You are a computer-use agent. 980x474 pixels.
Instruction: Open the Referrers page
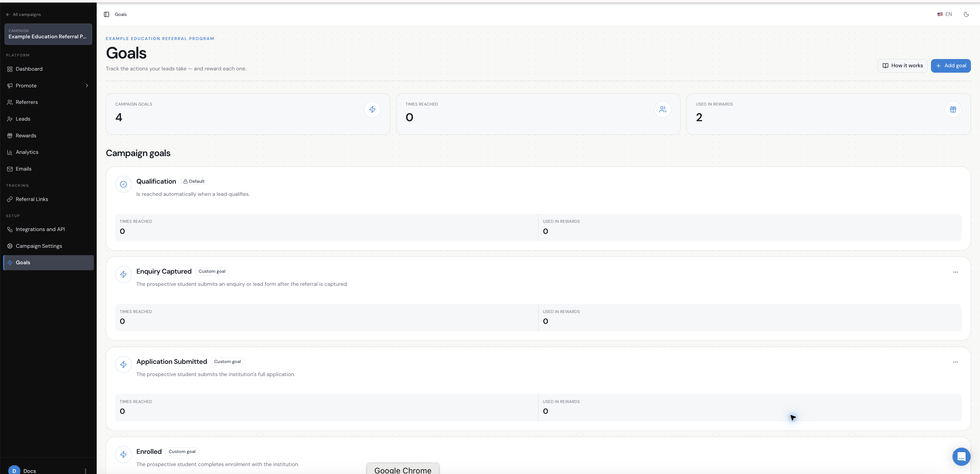(48, 102)
